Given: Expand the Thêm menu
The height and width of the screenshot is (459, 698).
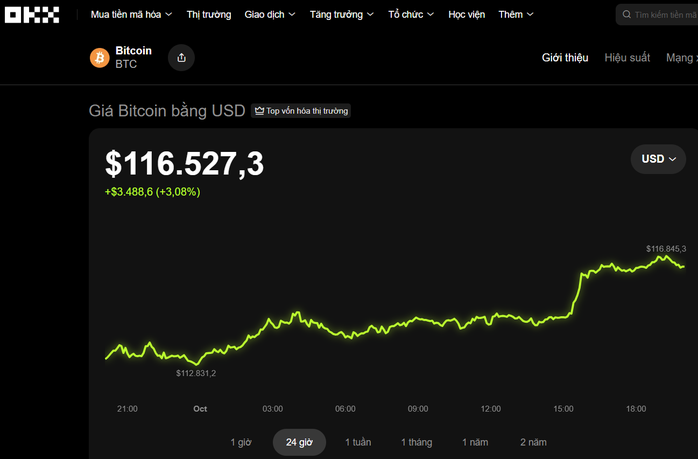Looking at the screenshot, I should click(x=516, y=15).
